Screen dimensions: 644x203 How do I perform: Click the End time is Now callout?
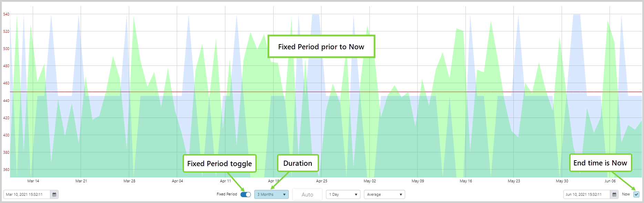600,163
